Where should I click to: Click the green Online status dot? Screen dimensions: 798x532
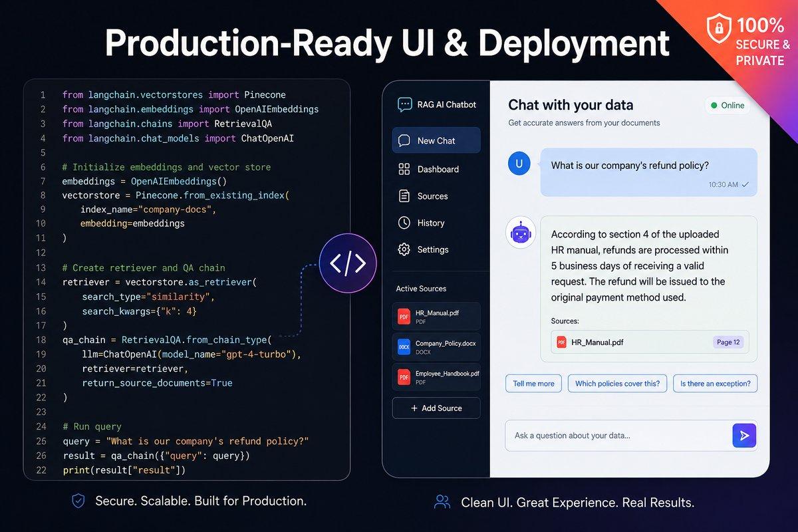(x=714, y=105)
